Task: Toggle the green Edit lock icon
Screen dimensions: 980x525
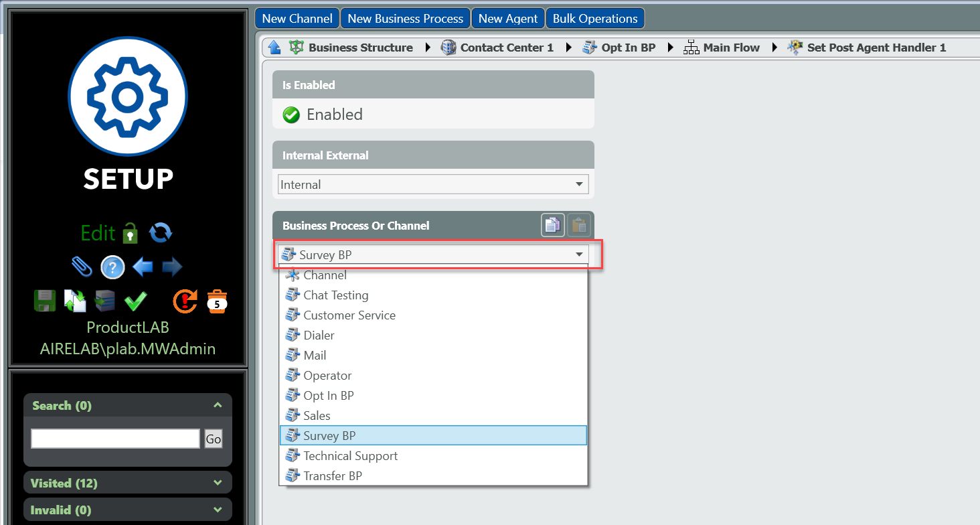Action: [x=130, y=233]
